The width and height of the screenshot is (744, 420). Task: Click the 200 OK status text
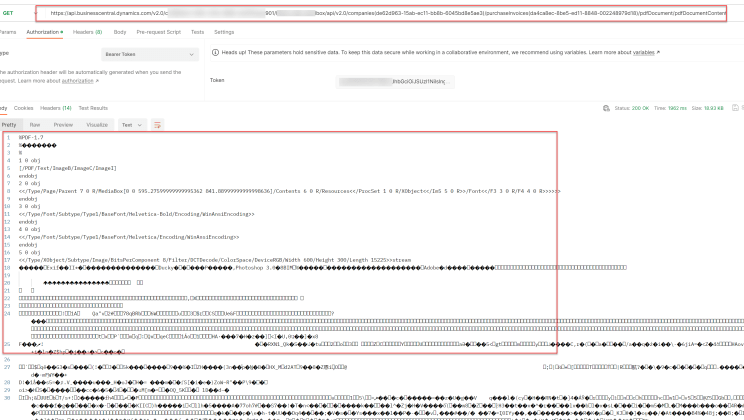coord(640,108)
